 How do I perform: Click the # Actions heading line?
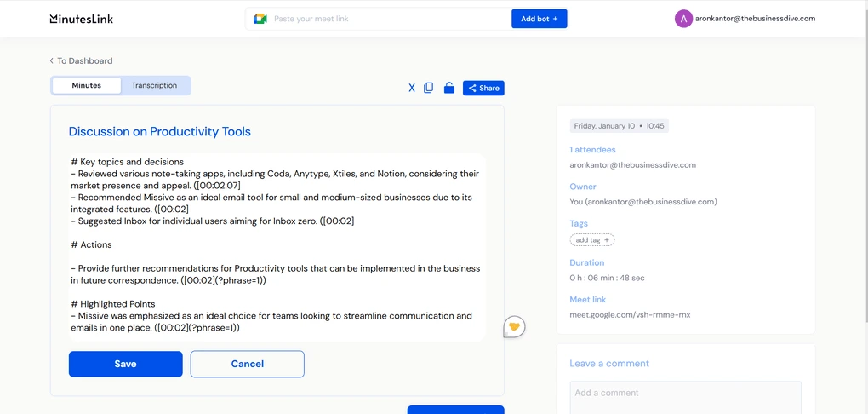[x=91, y=245]
